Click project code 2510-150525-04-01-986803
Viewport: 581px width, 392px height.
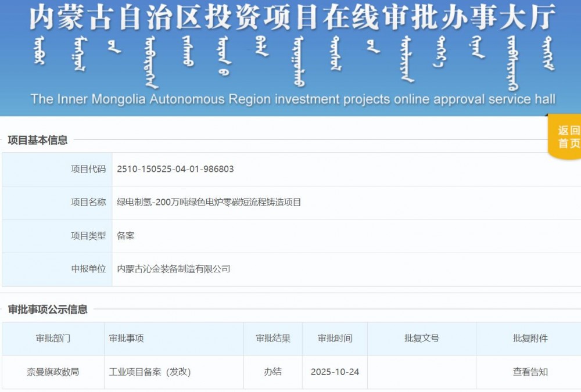point(176,169)
